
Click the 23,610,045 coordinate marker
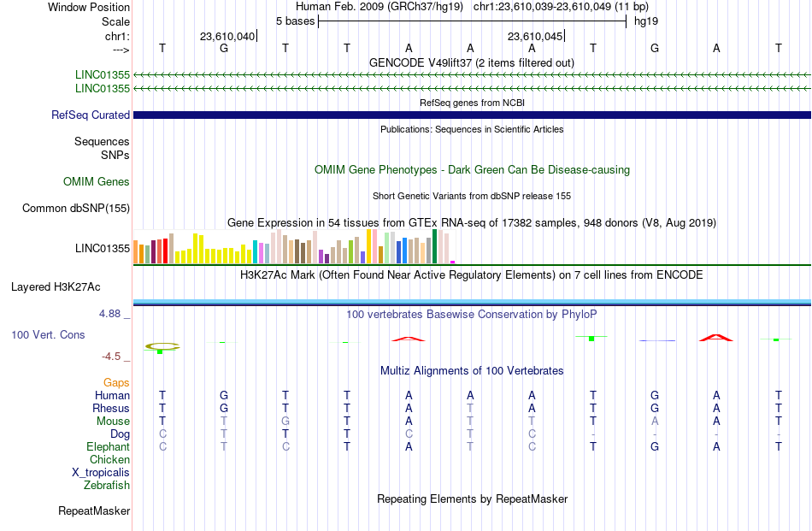point(535,36)
